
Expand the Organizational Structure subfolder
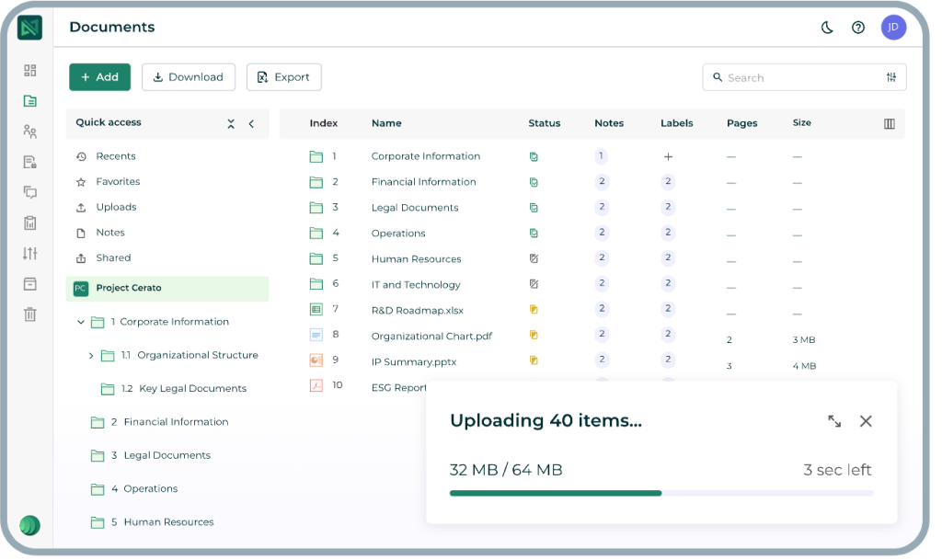(x=91, y=356)
